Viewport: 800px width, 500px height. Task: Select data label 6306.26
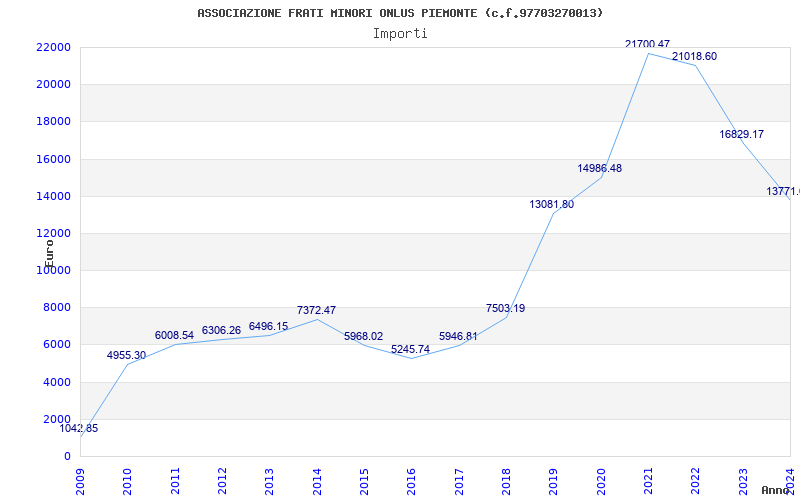pos(221,331)
